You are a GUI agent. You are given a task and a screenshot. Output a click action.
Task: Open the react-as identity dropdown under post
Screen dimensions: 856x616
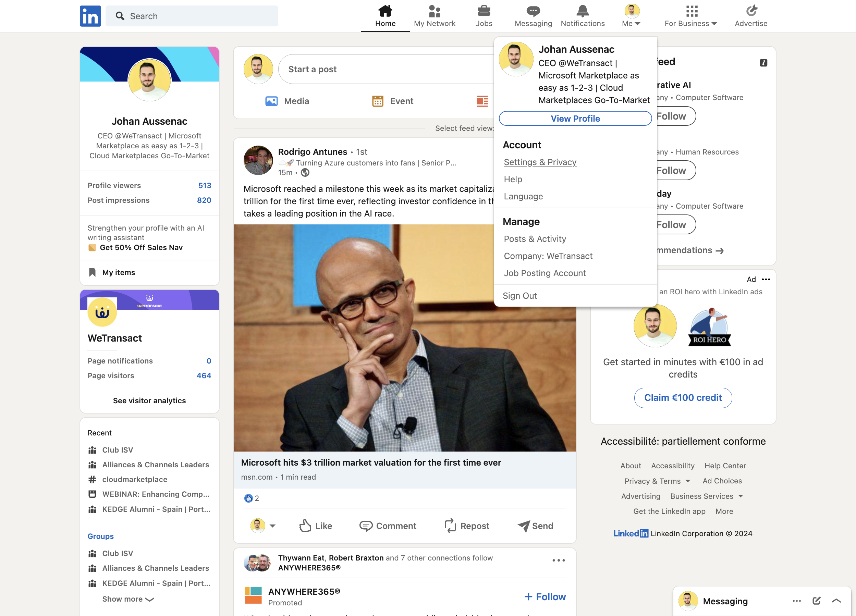(263, 526)
